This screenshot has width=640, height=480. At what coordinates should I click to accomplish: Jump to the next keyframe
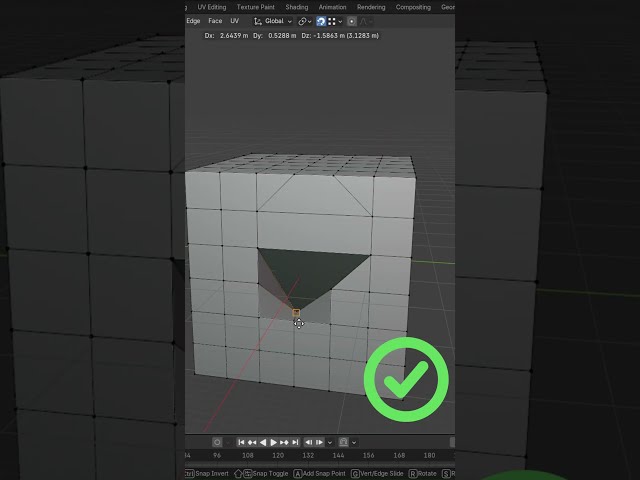284,442
